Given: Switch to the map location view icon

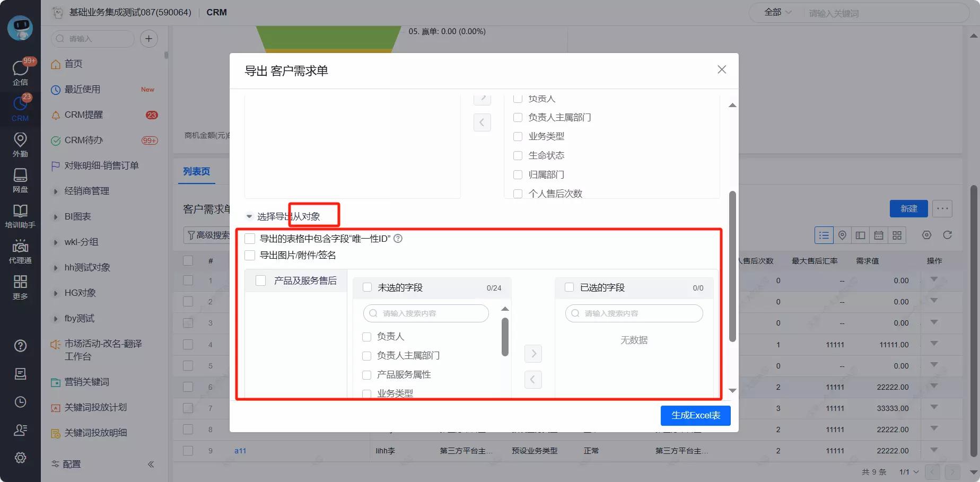Looking at the screenshot, I should pyautogui.click(x=842, y=235).
